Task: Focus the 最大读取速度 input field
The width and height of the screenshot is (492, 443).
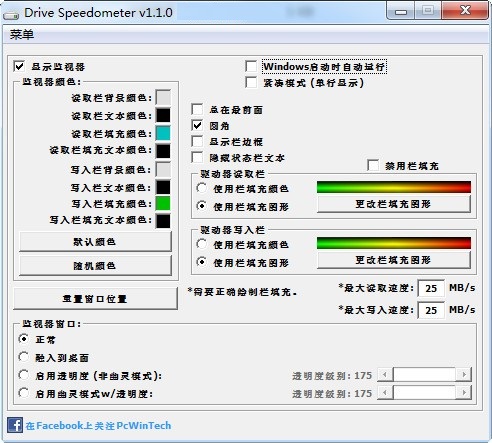Action: coord(431,288)
